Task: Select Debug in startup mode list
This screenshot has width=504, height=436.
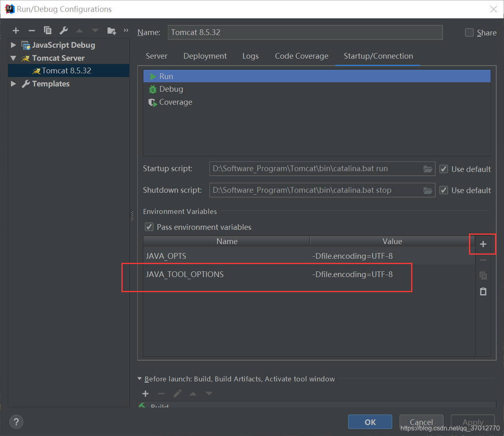Action: pyautogui.click(x=317, y=89)
